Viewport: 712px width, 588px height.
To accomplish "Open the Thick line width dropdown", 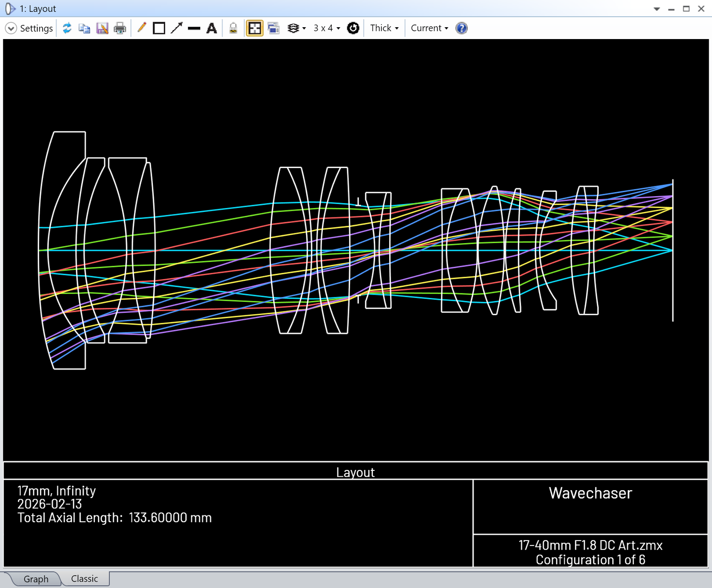I will [384, 28].
